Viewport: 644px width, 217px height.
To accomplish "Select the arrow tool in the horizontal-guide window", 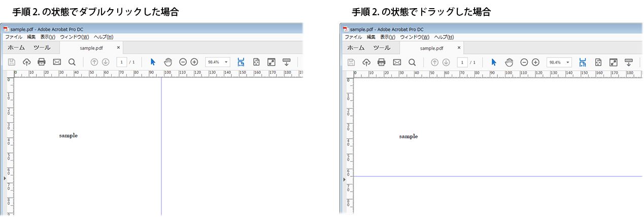I will point(494,62).
